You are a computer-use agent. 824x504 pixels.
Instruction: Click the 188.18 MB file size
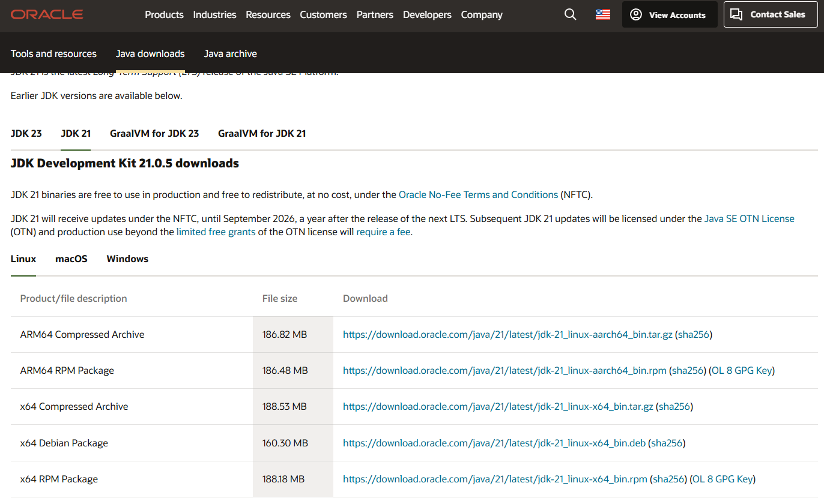283,479
